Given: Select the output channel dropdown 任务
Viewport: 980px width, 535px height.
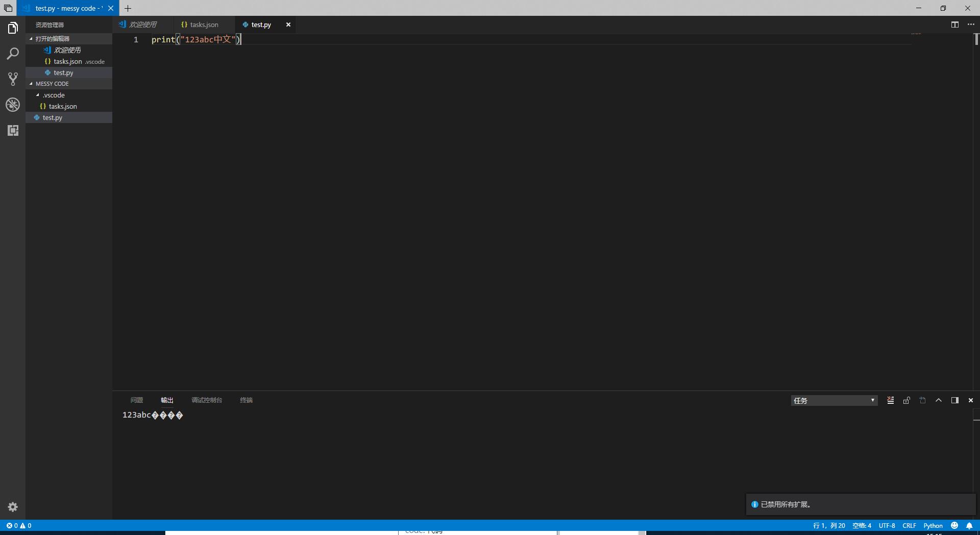Looking at the screenshot, I should coord(834,401).
